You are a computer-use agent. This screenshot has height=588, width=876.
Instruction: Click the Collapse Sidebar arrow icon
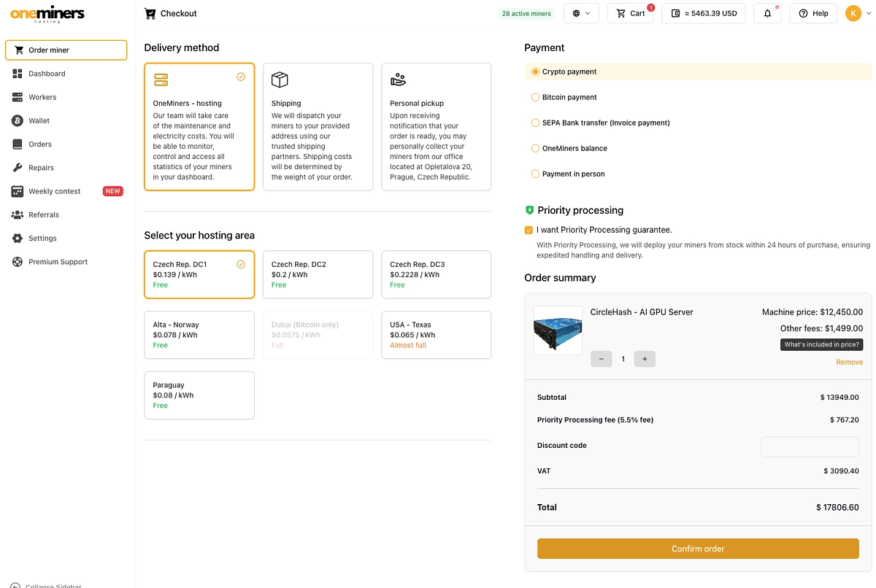pos(15,585)
